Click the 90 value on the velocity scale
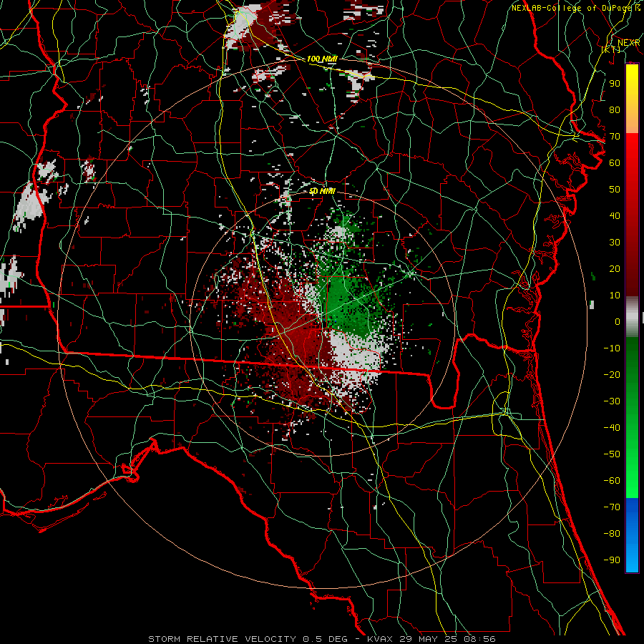The image size is (644, 644). coord(615,84)
